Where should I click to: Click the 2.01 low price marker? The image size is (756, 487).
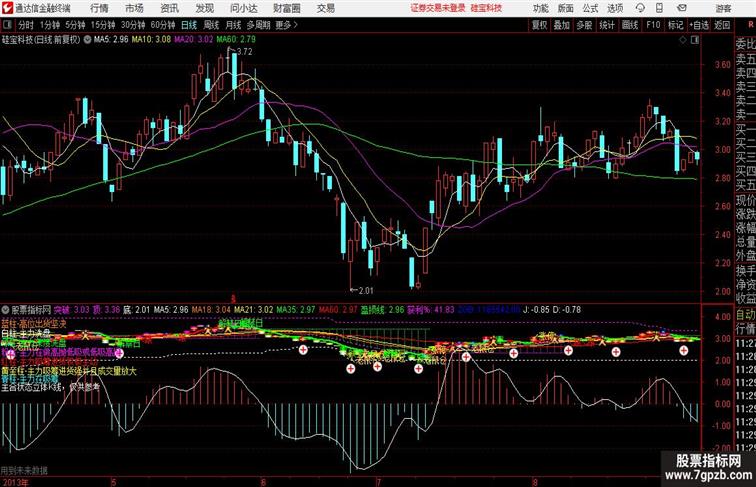(366, 290)
